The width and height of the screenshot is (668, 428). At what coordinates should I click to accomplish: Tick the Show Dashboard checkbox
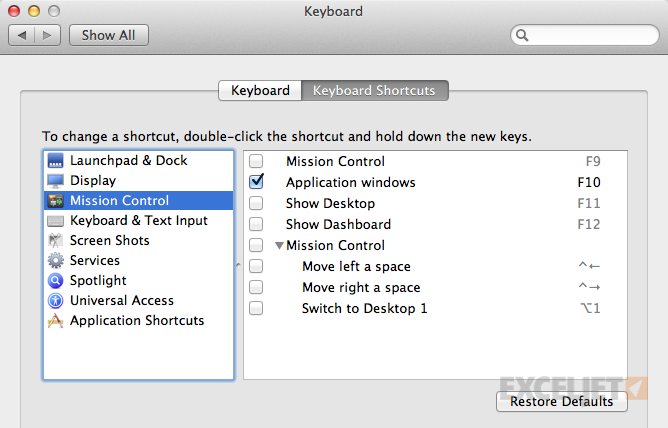pyautogui.click(x=256, y=224)
